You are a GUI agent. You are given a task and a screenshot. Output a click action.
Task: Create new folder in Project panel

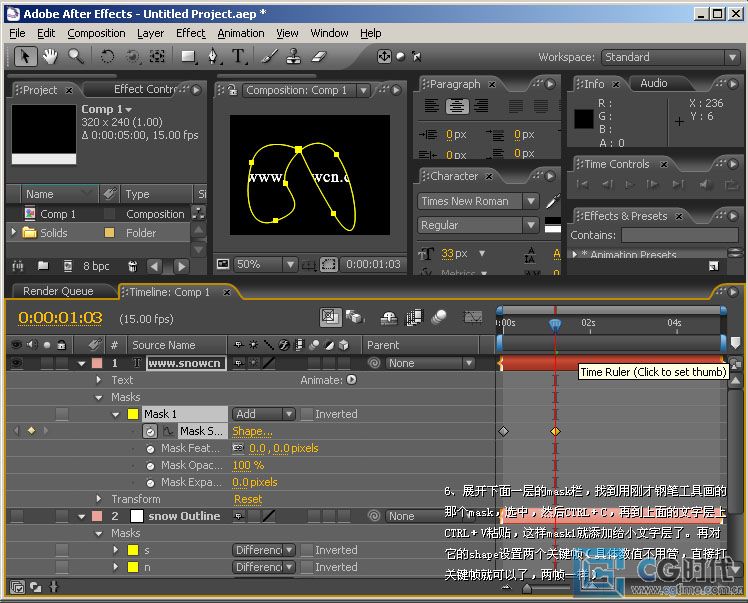pyautogui.click(x=43, y=266)
